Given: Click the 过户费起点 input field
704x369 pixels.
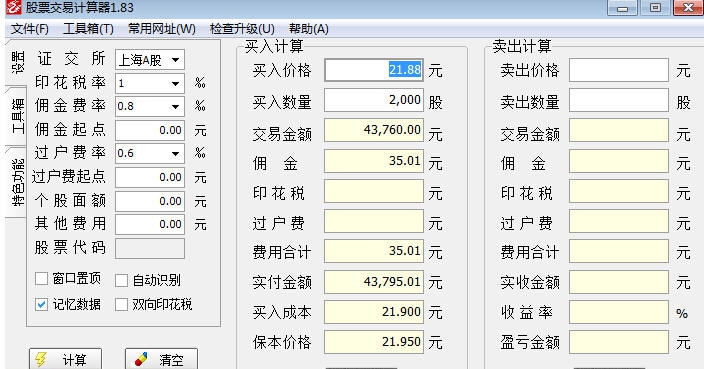Looking at the screenshot, I should [150, 177].
